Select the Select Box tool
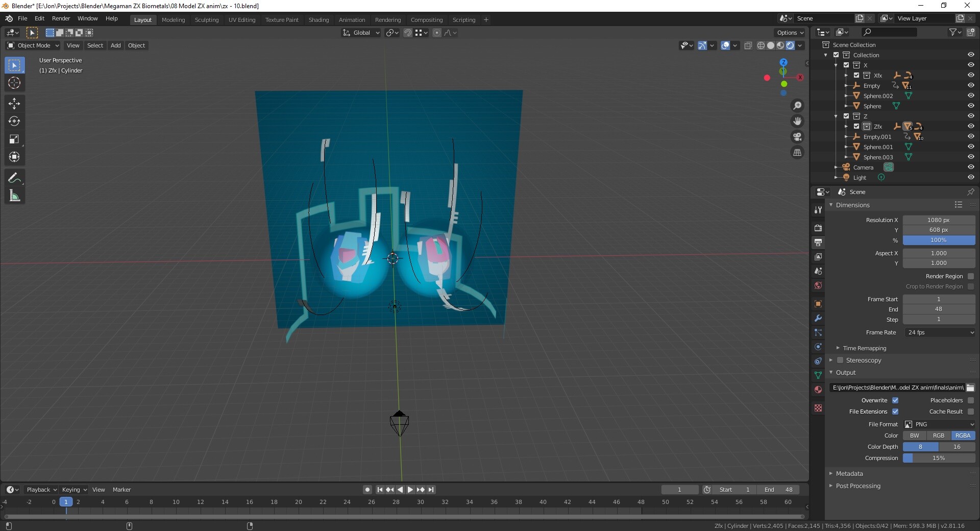The width and height of the screenshot is (980, 531). (14, 65)
